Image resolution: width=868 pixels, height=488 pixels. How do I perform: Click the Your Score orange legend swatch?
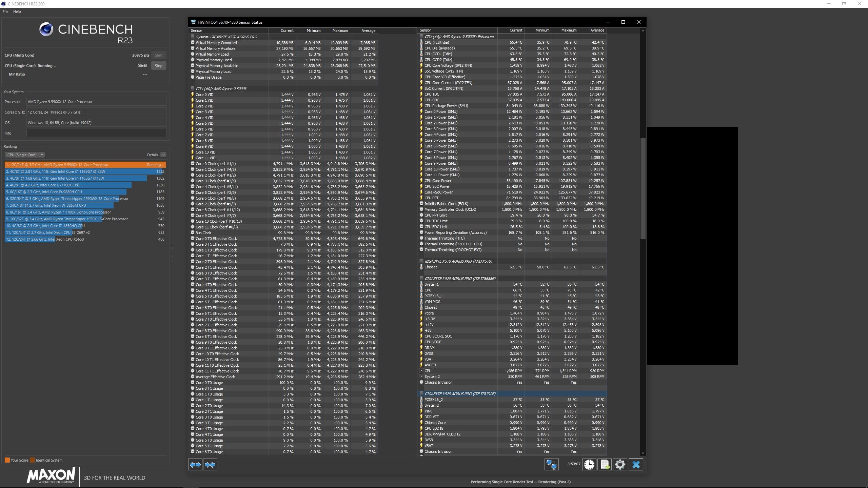7,460
